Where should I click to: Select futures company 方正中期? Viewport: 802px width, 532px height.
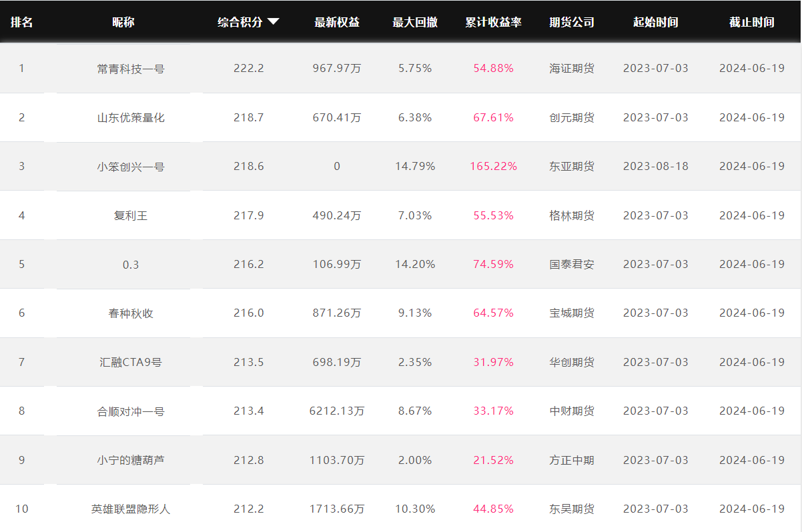[572, 460]
